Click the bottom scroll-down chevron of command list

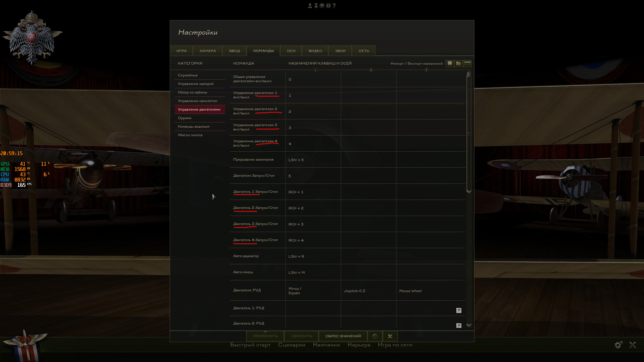tap(469, 325)
